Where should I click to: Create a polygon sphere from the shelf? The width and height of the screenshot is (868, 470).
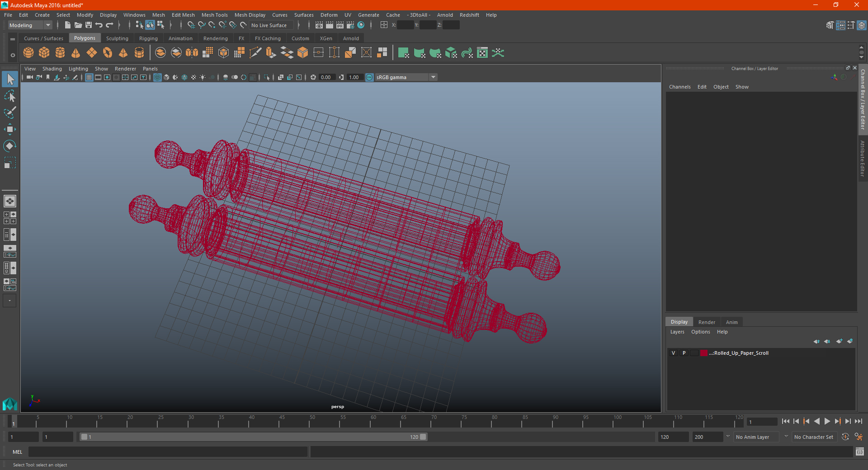click(x=28, y=53)
